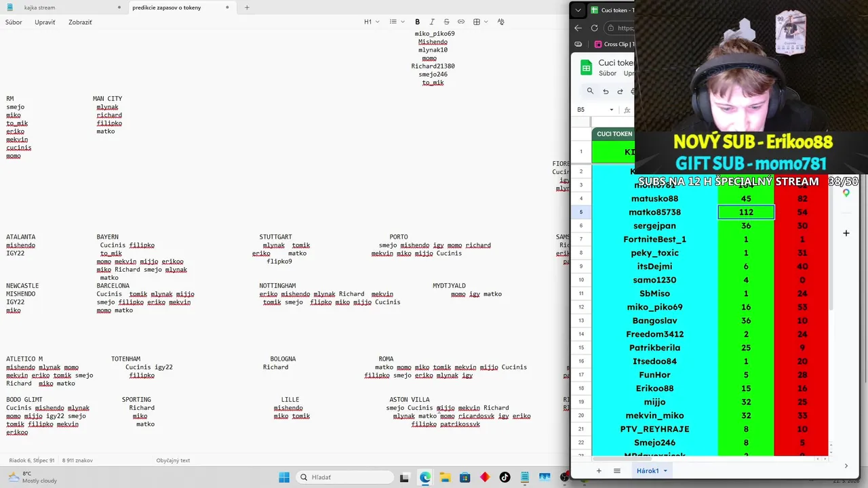Open the Hárok1 sheet tab

648,470
